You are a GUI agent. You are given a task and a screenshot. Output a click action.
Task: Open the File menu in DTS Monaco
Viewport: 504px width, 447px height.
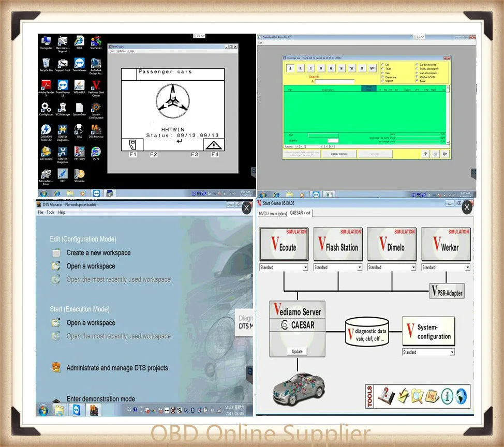coord(40,212)
